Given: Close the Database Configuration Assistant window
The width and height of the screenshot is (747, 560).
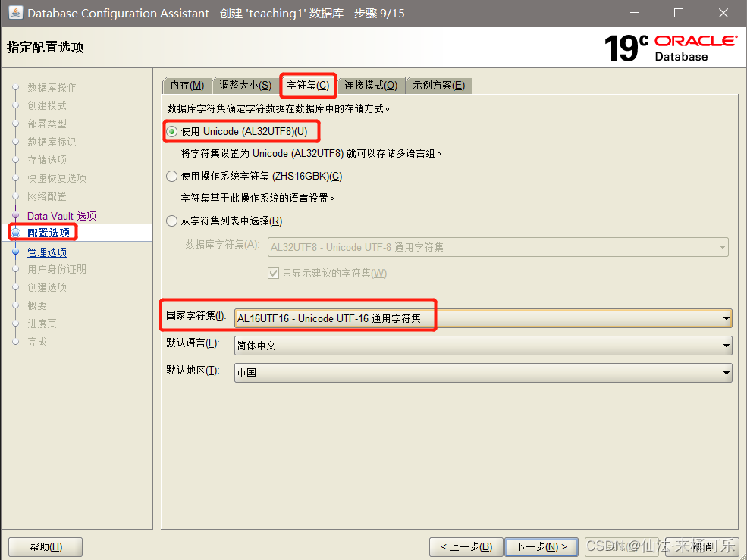Looking at the screenshot, I should 723,14.
